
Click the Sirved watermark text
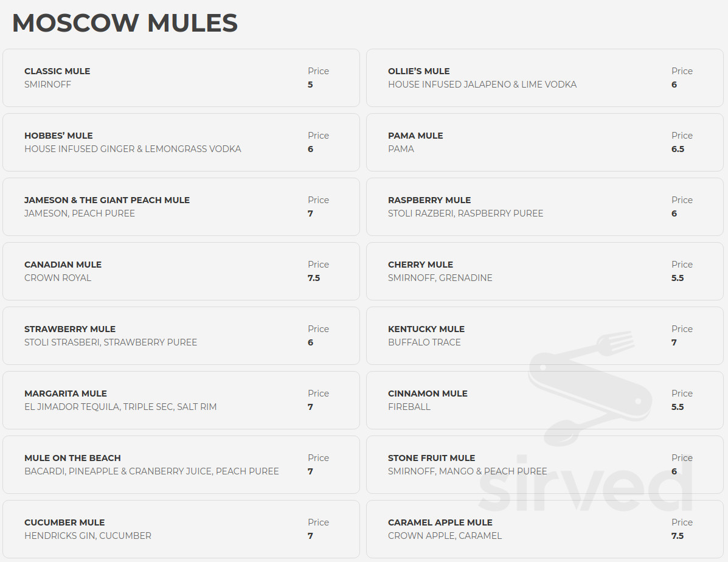pyautogui.click(x=586, y=483)
